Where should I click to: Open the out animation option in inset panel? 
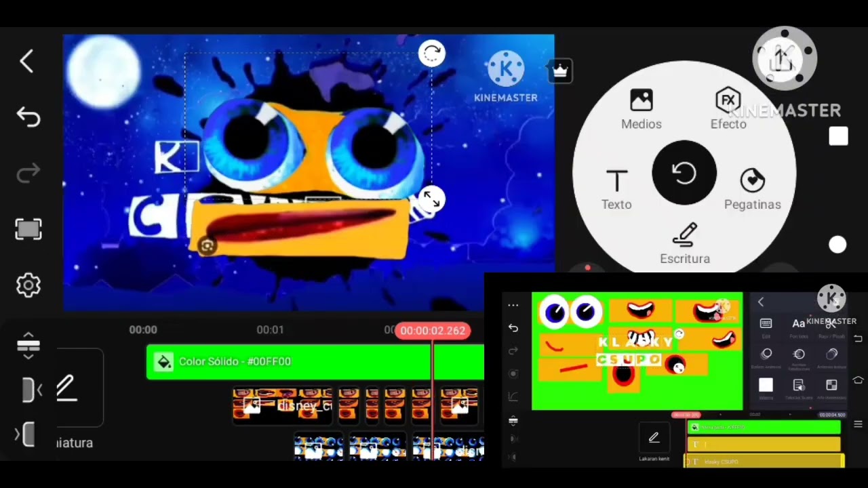click(831, 357)
